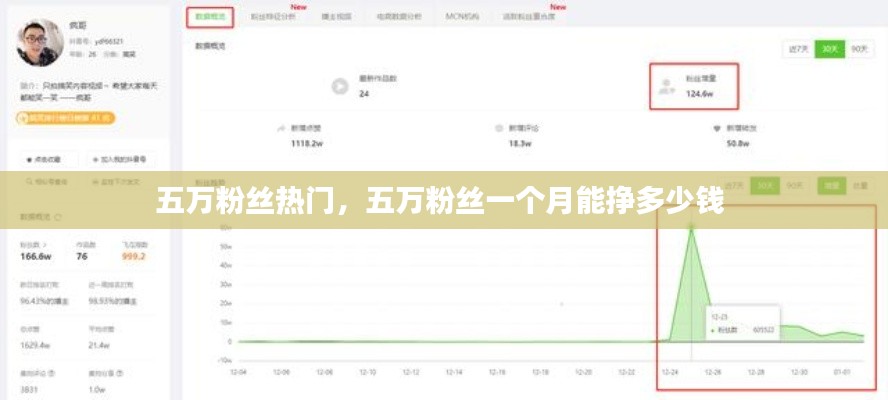The height and width of the screenshot is (400, 888).
Task: Click the play icon beside 最新作品数
Action: (x=340, y=86)
